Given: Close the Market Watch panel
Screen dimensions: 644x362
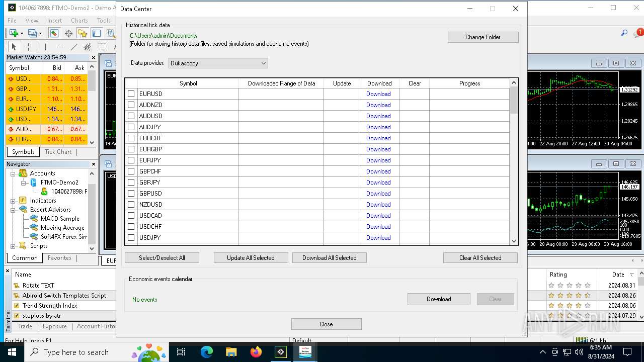Looking at the screenshot, I should pyautogui.click(x=93, y=57).
